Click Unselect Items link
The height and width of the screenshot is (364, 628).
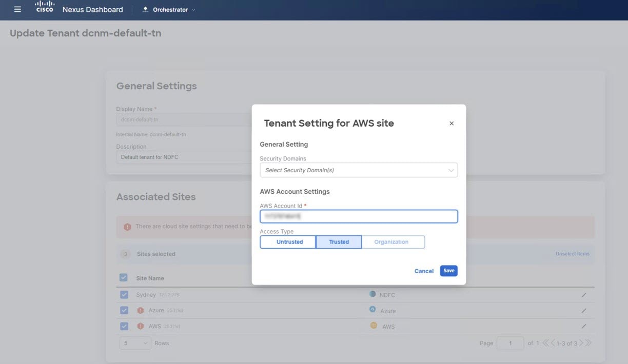click(x=573, y=254)
